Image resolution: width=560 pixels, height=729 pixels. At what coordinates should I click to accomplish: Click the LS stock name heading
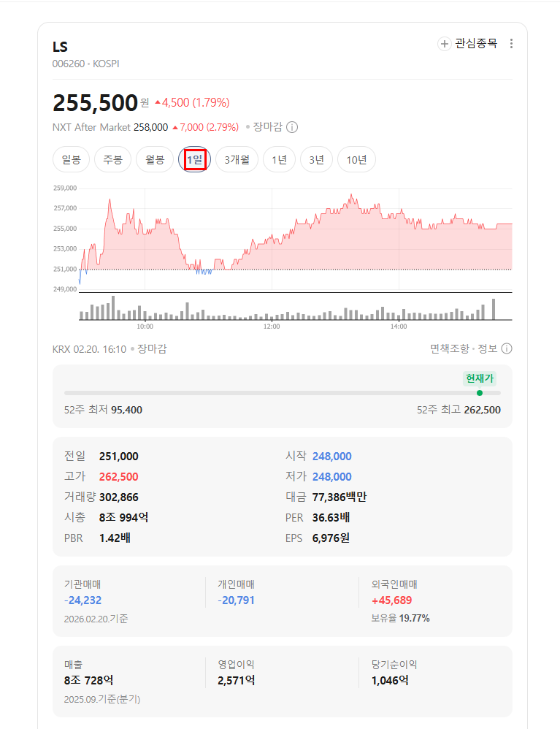point(60,47)
